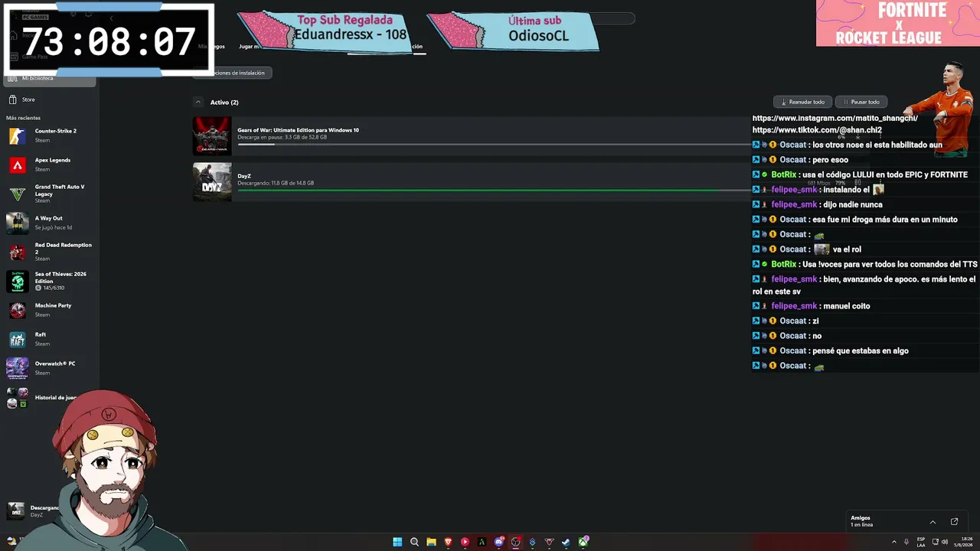Open the TikTok link in chat
This screenshot has width=980, height=551.
click(x=817, y=130)
